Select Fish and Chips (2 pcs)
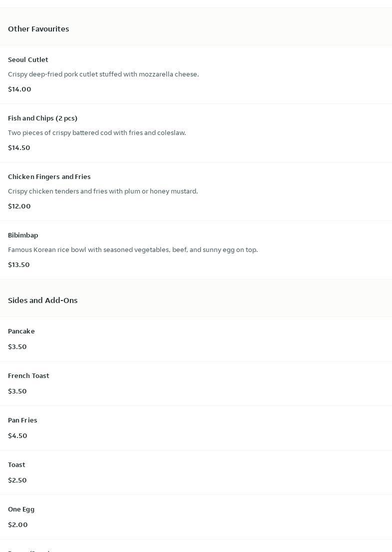This screenshot has width=392, height=552. point(42,118)
